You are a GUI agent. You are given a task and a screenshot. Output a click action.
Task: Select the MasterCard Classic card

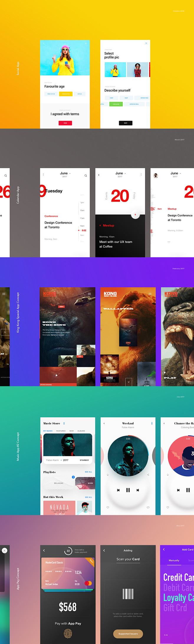pos(68,573)
